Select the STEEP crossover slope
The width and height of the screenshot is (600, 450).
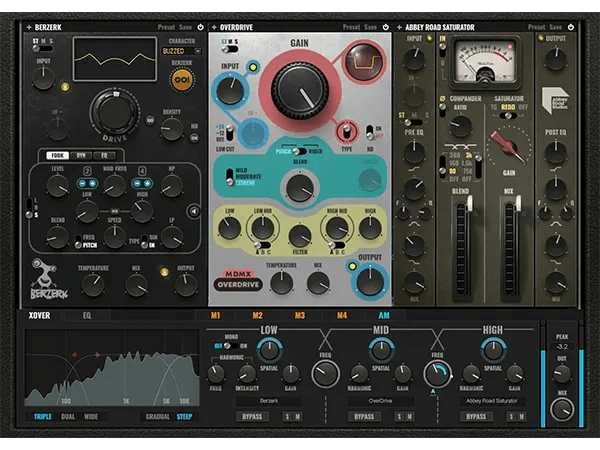tap(184, 417)
